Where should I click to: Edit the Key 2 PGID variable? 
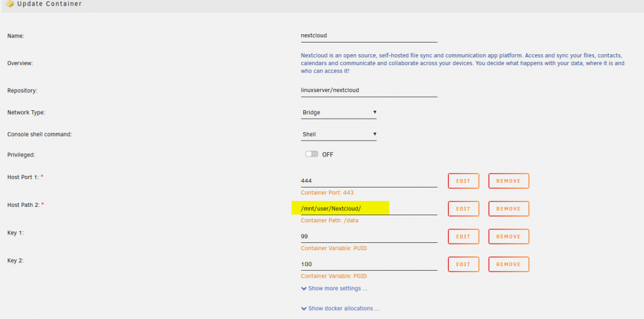(463, 264)
